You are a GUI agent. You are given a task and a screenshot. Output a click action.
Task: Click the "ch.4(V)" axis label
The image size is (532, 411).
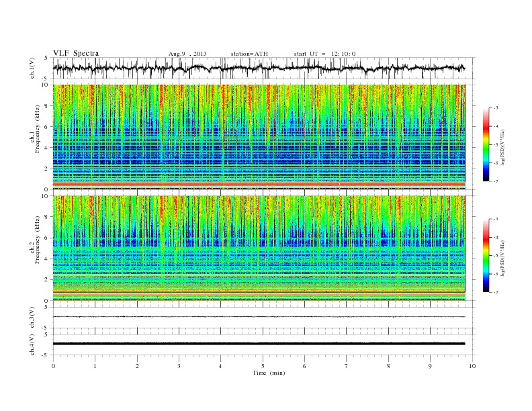[x=32, y=345]
